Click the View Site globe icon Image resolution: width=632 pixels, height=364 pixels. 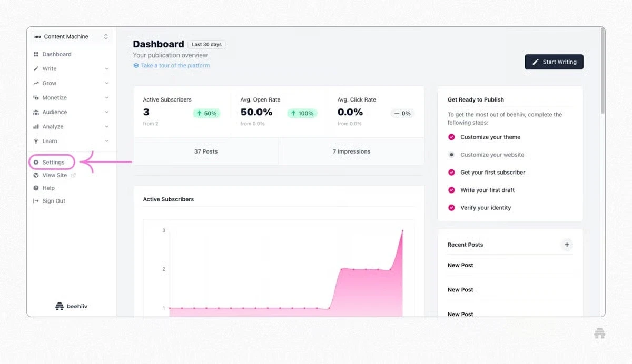pos(36,175)
